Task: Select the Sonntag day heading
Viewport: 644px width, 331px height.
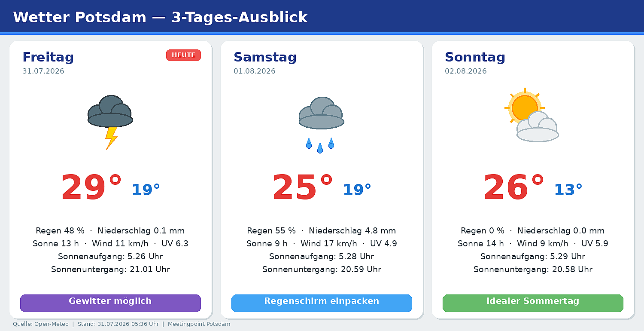Action: coord(475,57)
